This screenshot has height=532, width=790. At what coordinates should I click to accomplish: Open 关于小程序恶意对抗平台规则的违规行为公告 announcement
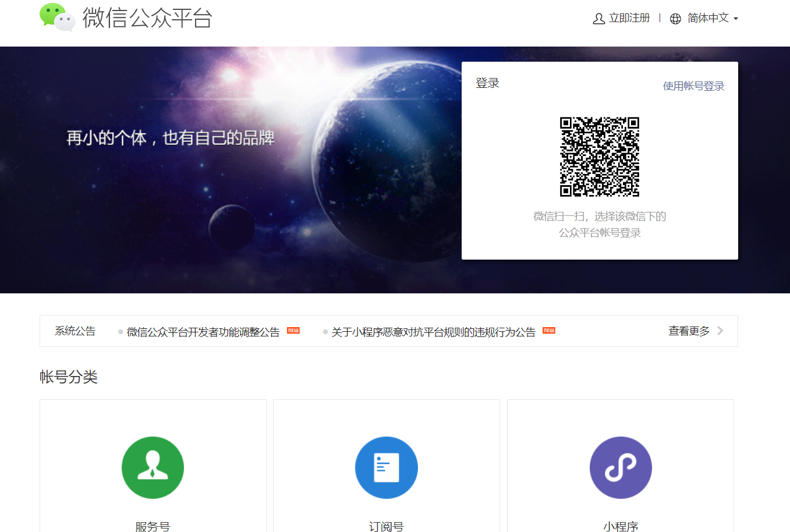(433, 332)
